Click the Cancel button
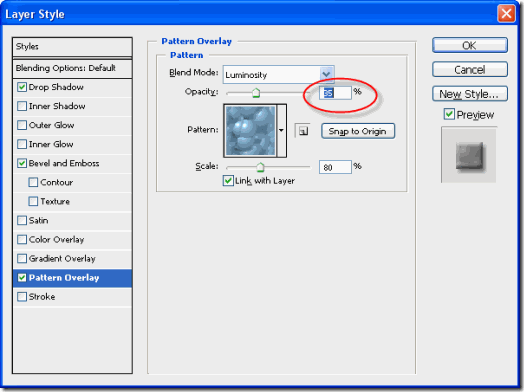The width and height of the screenshot is (524, 392). [470, 70]
